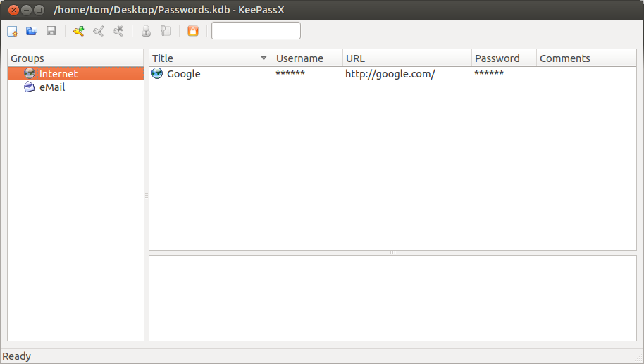Viewport: 644px width, 364px height.
Task: Click the orange Lock Workspace icon
Action: 193,31
